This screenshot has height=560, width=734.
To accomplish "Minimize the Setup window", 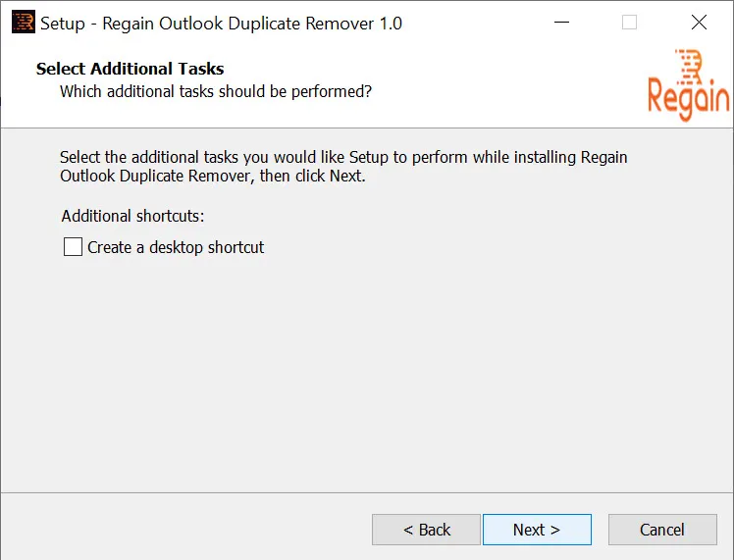I will (x=561, y=22).
